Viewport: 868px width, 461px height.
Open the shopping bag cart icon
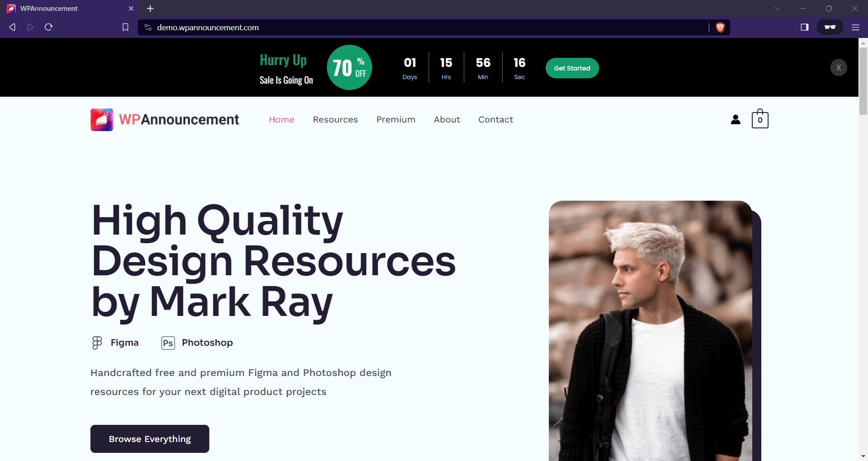760,118
